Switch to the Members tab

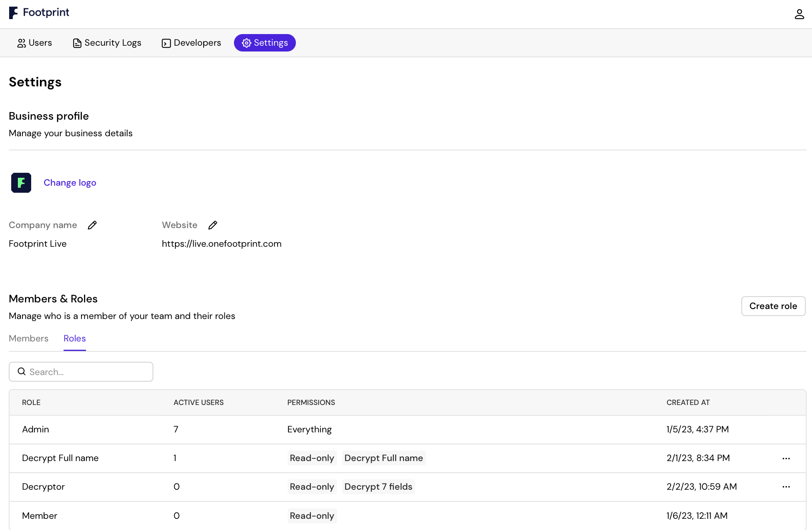click(29, 339)
